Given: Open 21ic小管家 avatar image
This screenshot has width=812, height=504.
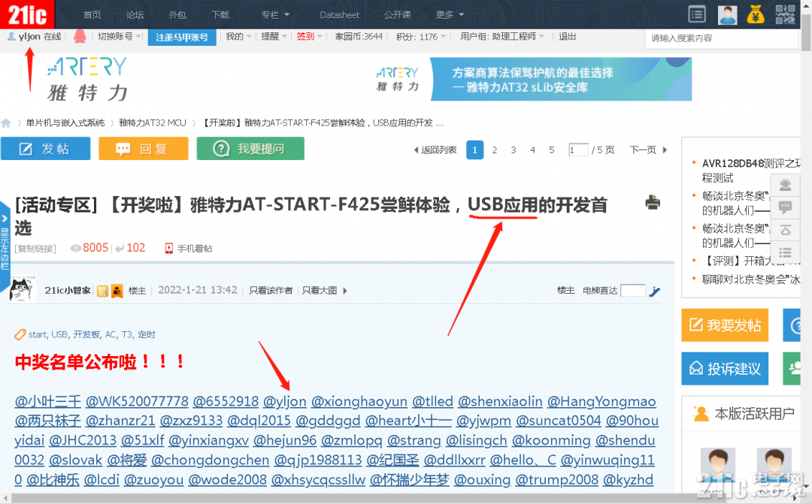Looking at the screenshot, I should (23, 288).
